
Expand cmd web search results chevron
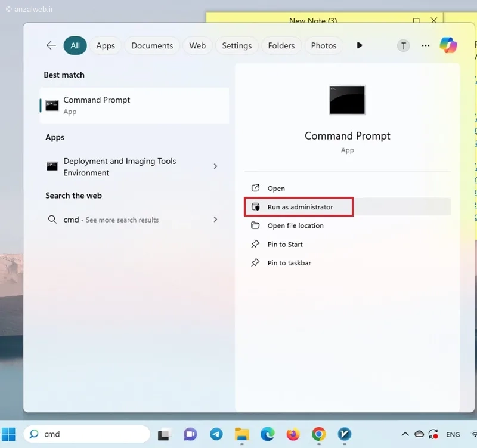215,219
